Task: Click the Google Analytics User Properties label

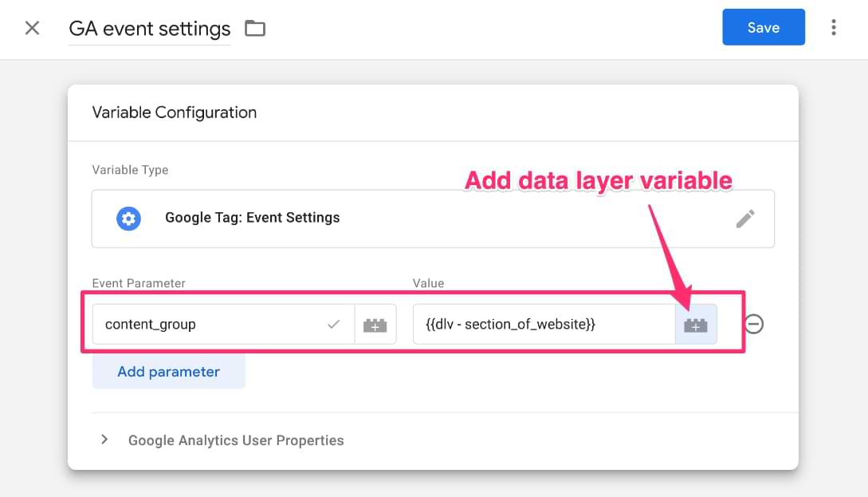Action: [236, 440]
